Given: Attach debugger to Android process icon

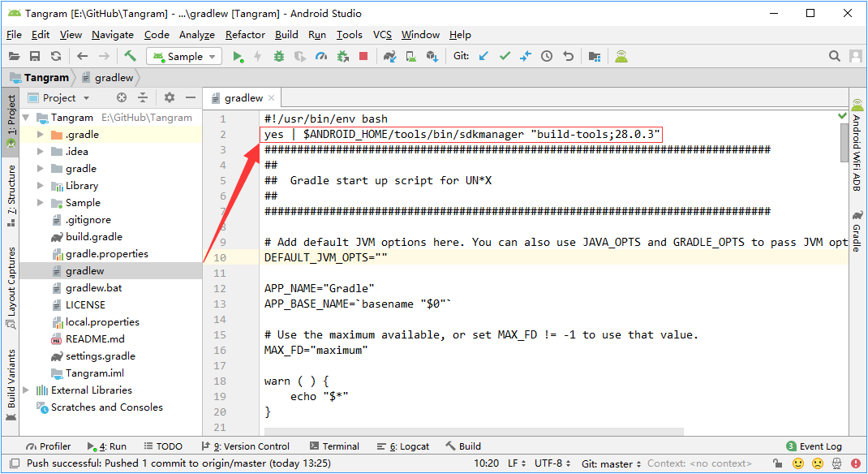Looking at the screenshot, I should [x=343, y=57].
